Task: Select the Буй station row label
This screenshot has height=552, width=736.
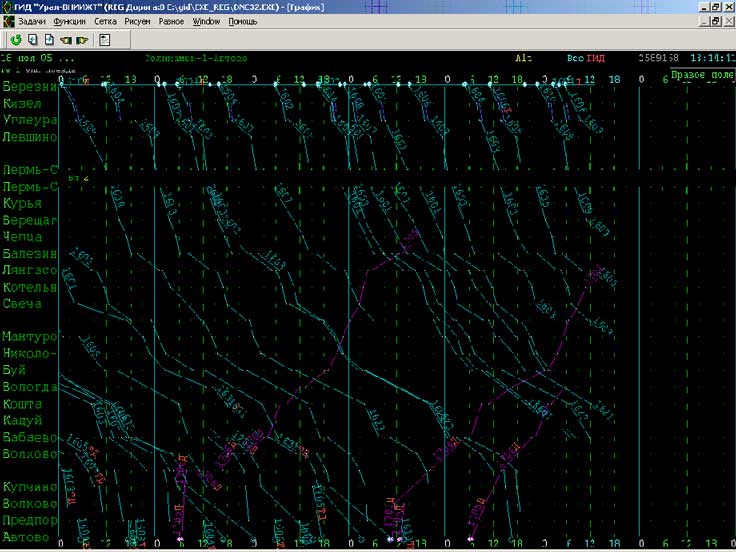Action: pyautogui.click(x=14, y=370)
